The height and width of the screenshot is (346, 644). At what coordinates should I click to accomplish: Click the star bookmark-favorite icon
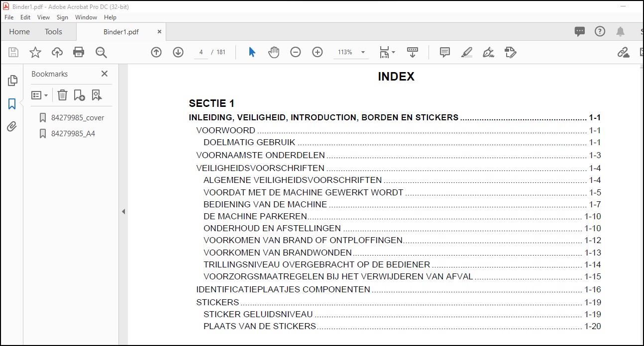click(x=35, y=52)
